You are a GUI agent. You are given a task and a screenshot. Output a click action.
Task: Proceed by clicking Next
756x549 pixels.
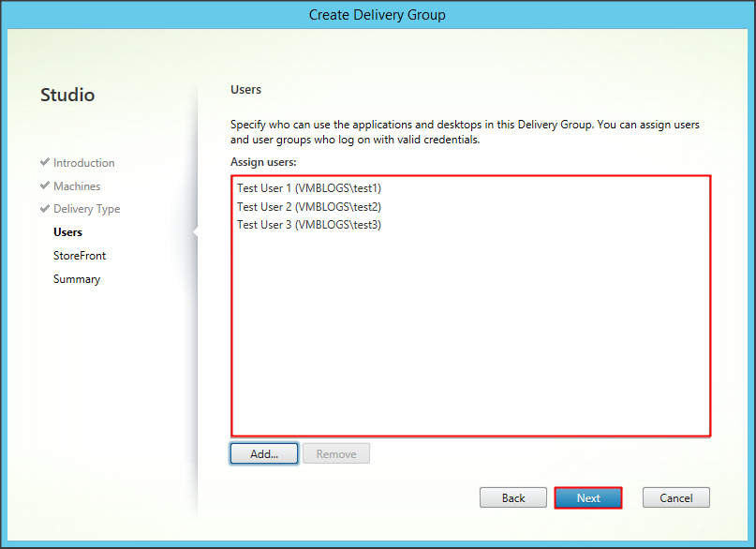[588, 498]
